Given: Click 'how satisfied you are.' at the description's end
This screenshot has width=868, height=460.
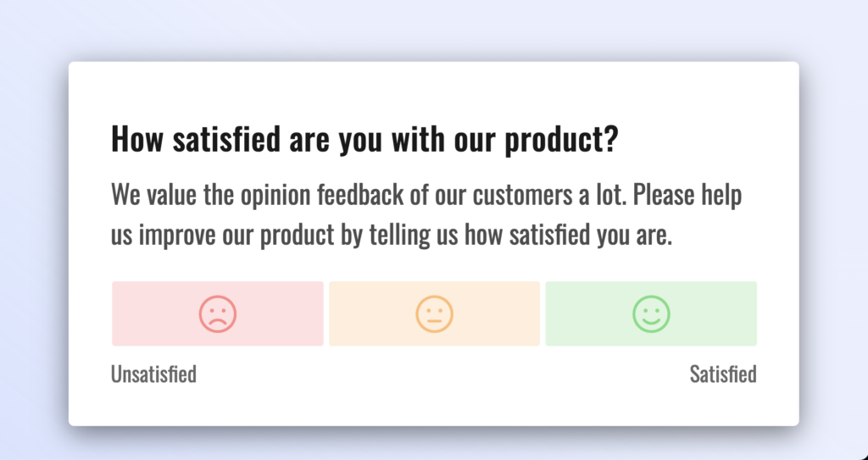Looking at the screenshot, I should [x=568, y=236].
